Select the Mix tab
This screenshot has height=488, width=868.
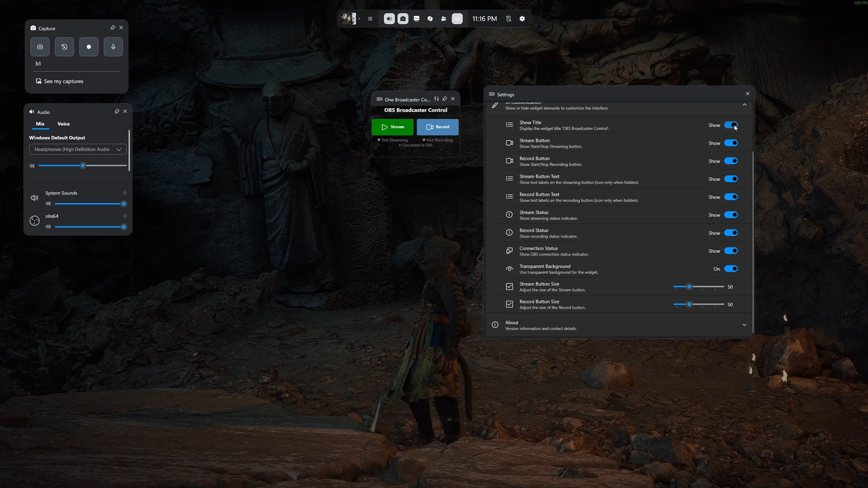[x=40, y=124]
